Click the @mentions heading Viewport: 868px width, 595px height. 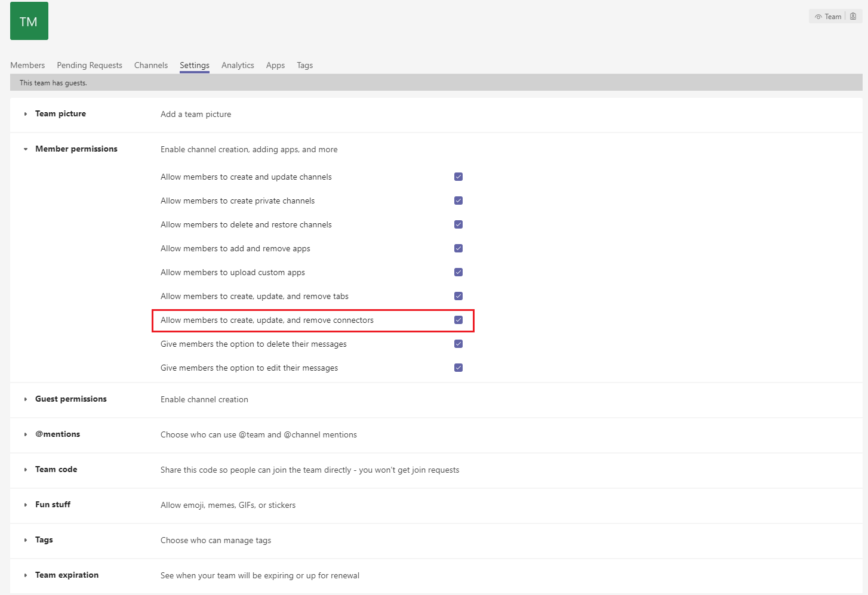(57, 434)
